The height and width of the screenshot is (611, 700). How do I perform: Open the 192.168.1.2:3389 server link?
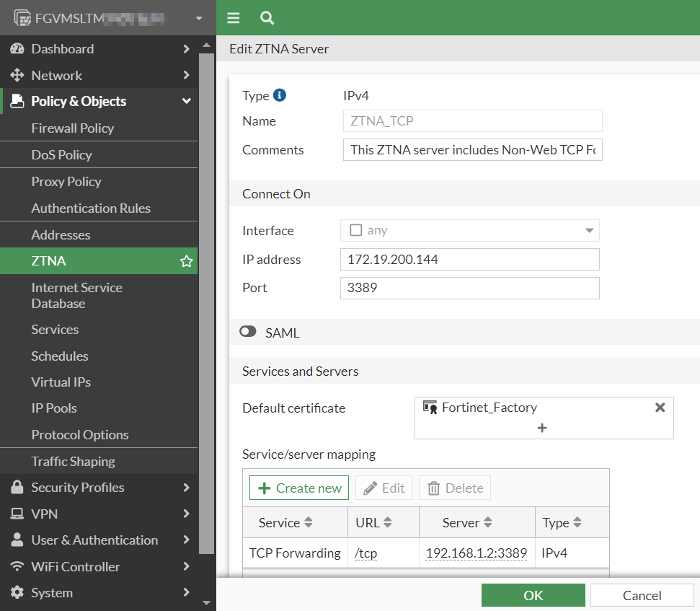(x=476, y=553)
